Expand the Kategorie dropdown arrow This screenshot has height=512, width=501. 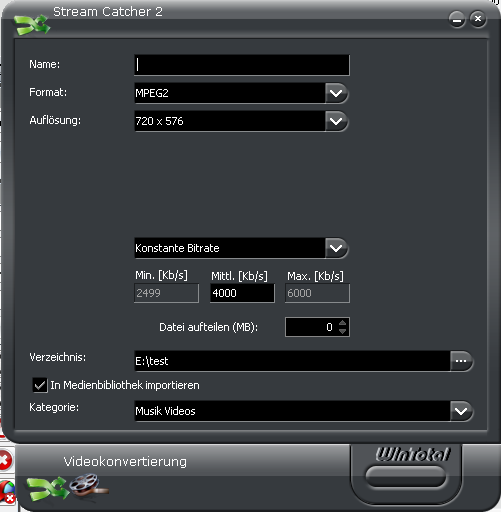coord(461,411)
